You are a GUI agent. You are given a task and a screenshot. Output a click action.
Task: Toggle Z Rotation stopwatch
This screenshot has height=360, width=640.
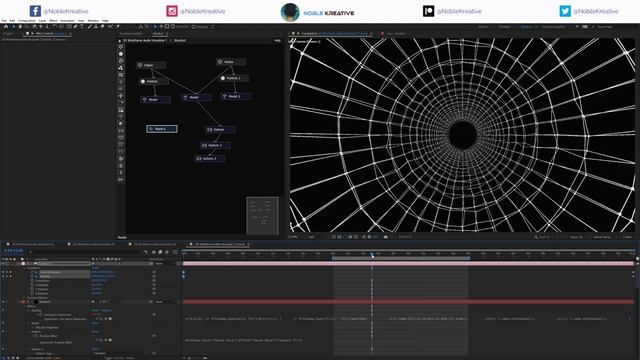coord(32,293)
